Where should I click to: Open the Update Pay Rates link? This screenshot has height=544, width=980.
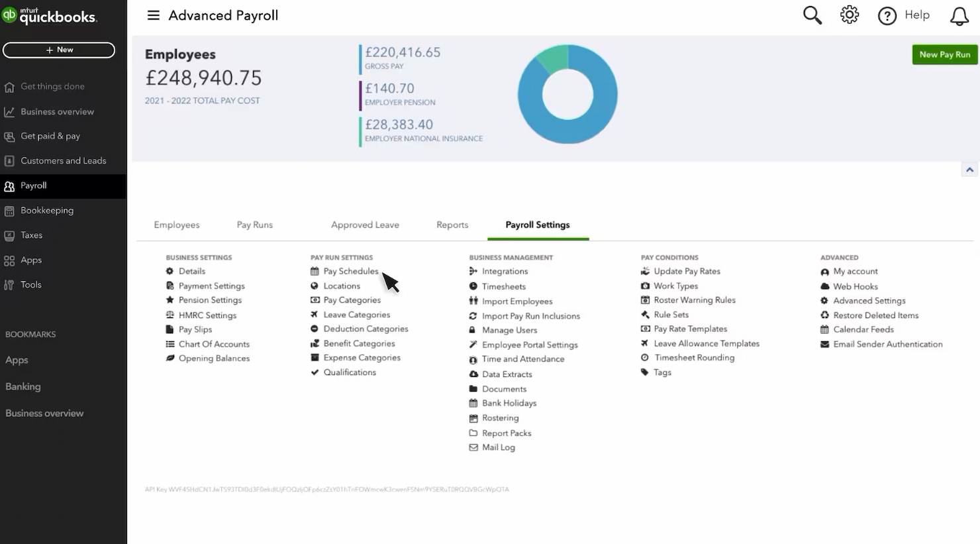click(x=687, y=271)
